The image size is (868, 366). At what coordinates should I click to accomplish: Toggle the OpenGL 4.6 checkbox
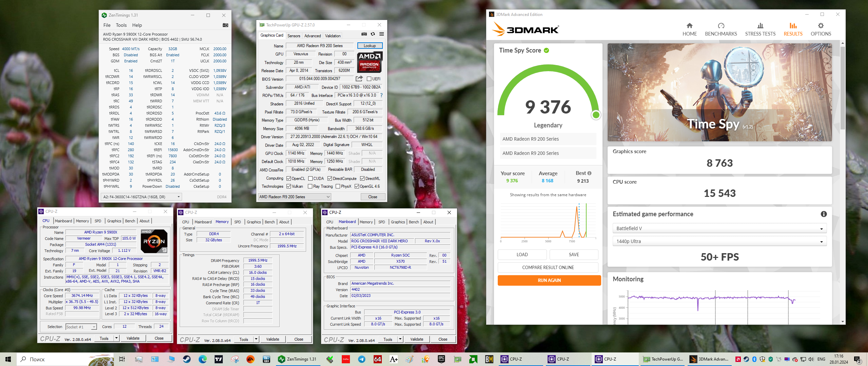[x=357, y=186]
